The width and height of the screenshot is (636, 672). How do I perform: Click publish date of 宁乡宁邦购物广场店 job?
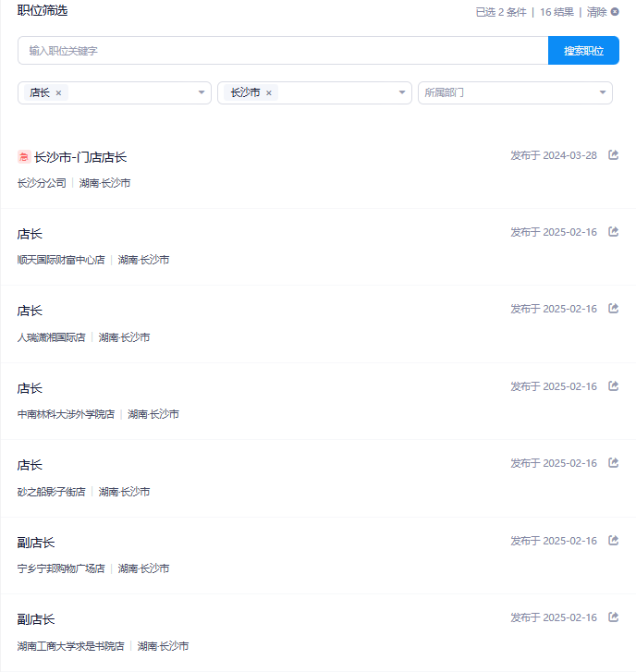click(554, 541)
